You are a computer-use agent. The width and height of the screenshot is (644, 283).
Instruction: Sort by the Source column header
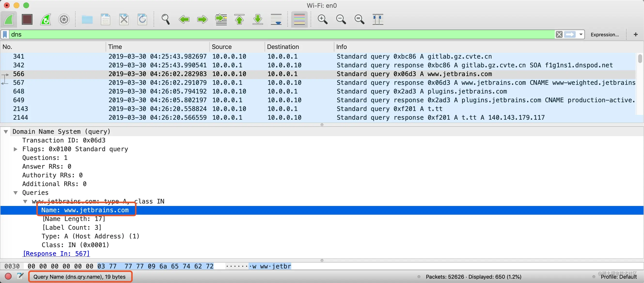[x=237, y=47]
